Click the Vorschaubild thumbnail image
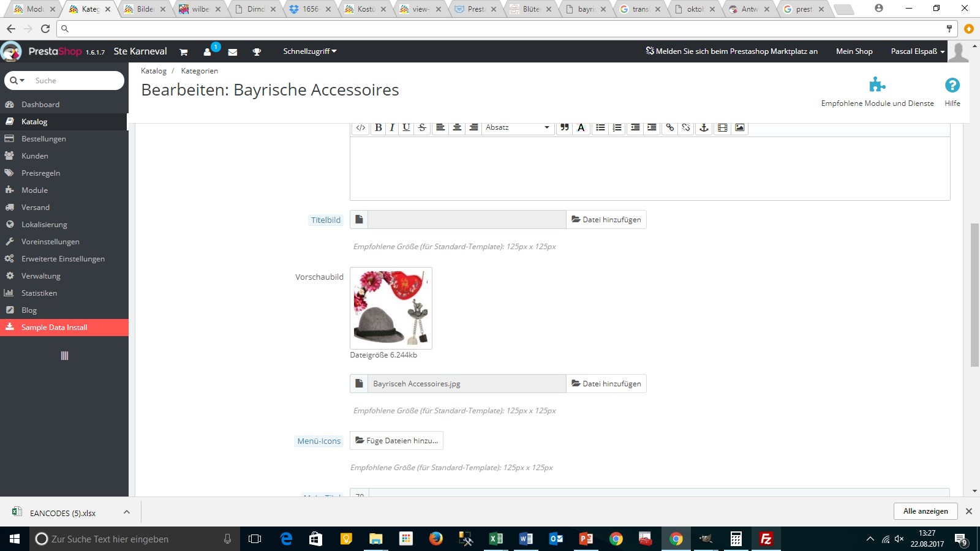The width and height of the screenshot is (980, 551). point(391,308)
